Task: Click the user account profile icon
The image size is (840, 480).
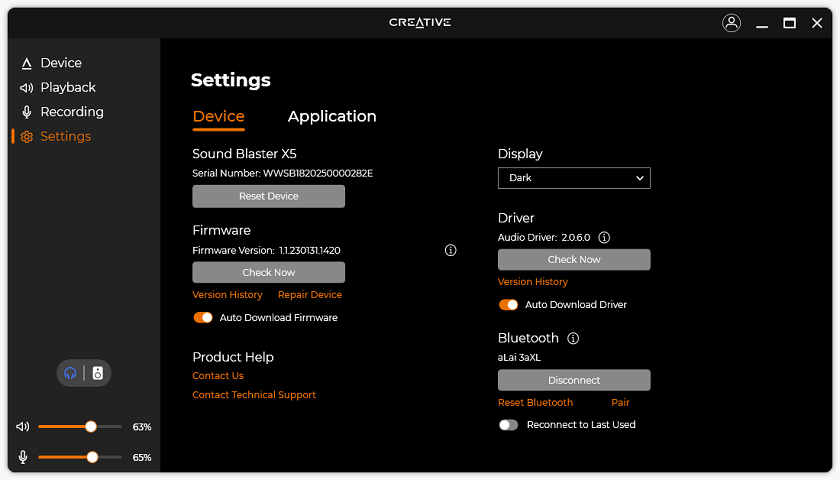Action: tap(731, 23)
